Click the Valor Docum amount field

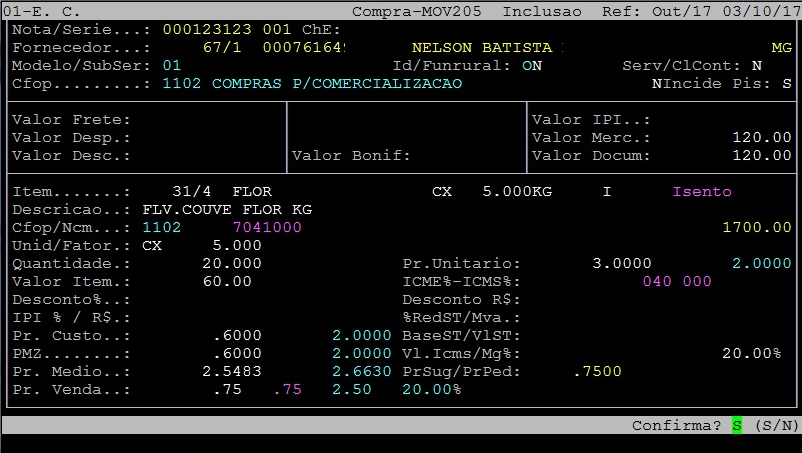(x=761, y=156)
